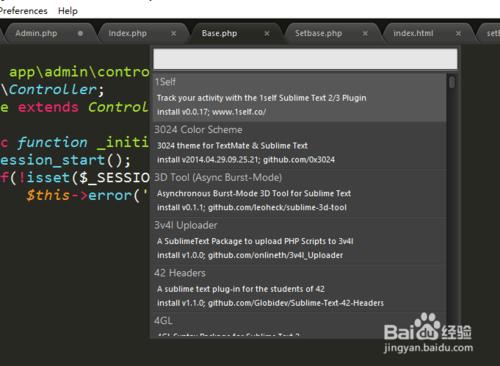Select the 42 Headers package

coord(299,289)
